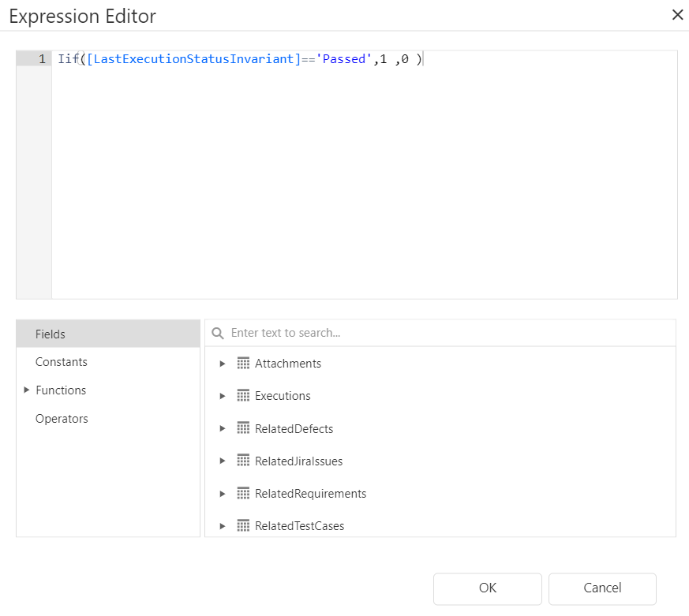Expand the RelatedJiraIssues node

click(x=223, y=461)
